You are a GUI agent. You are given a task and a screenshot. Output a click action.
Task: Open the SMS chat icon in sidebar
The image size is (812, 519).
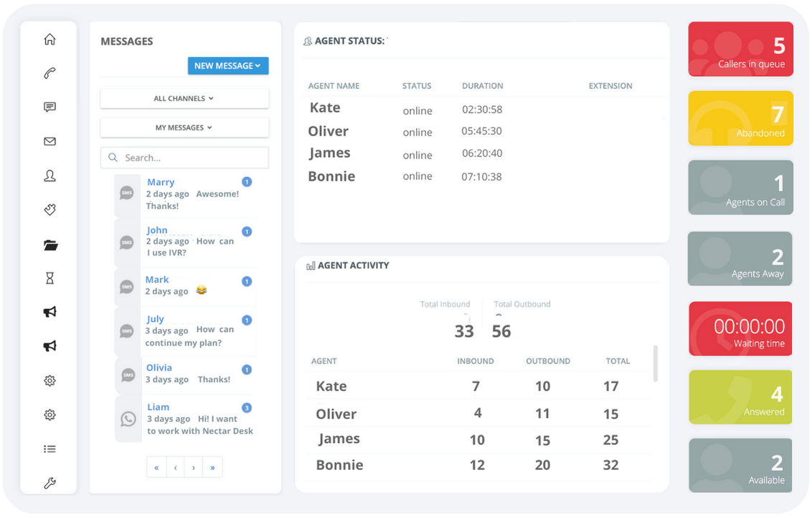coord(49,107)
